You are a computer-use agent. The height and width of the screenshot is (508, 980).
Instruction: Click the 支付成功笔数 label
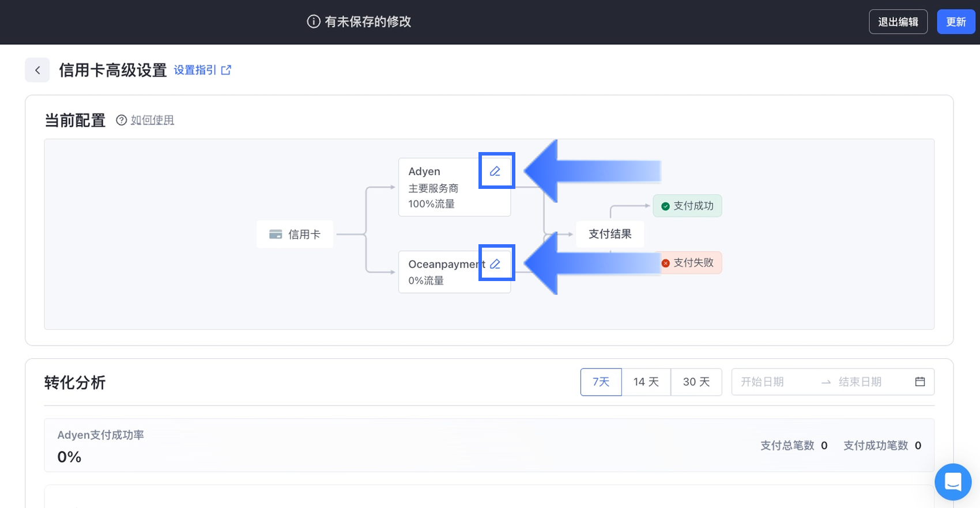(876, 445)
